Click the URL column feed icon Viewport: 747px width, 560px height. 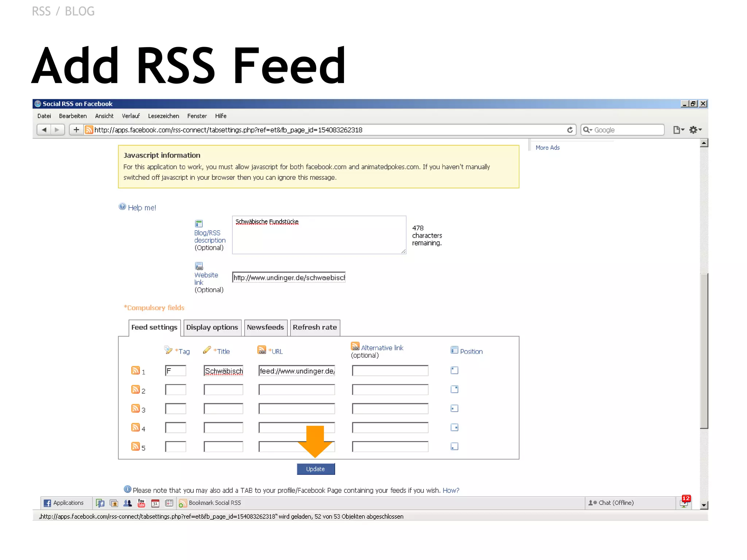pyautogui.click(x=262, y=350)
